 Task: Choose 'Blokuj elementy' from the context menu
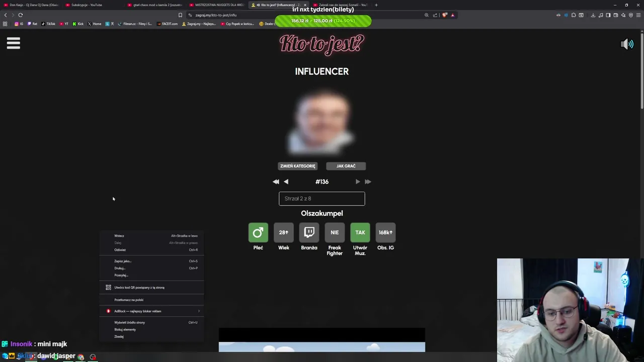[151, 330]
